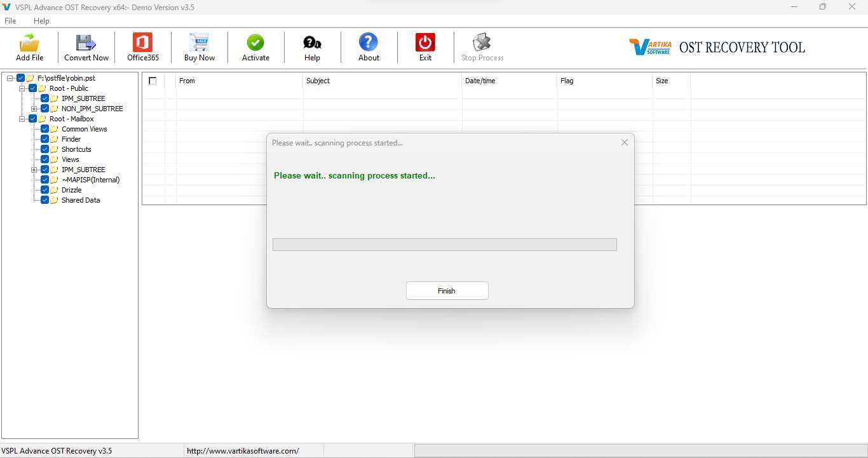Select the 'Root - Public' tree label

(x=69, y=88)
